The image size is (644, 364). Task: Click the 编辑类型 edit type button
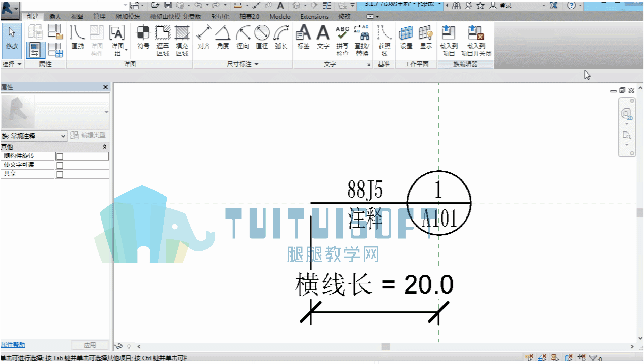89,136
